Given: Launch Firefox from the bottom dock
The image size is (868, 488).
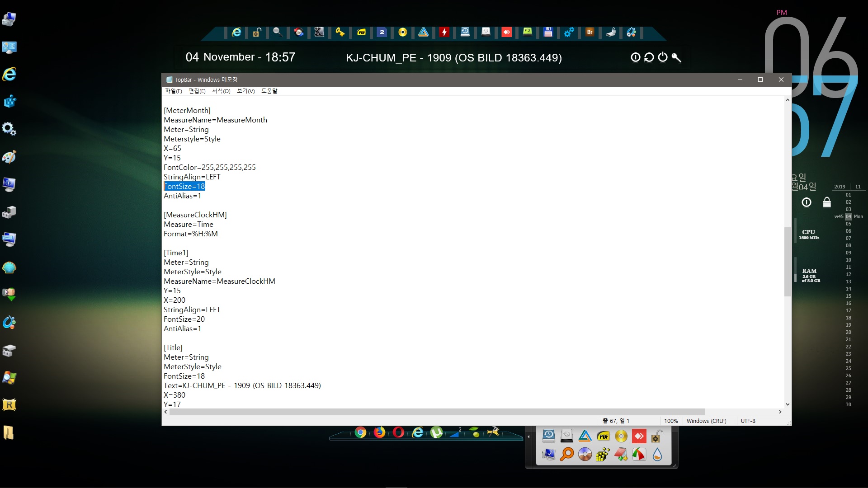Looking at the screenshot, I should pyautogui.click(x=379, y=432).
